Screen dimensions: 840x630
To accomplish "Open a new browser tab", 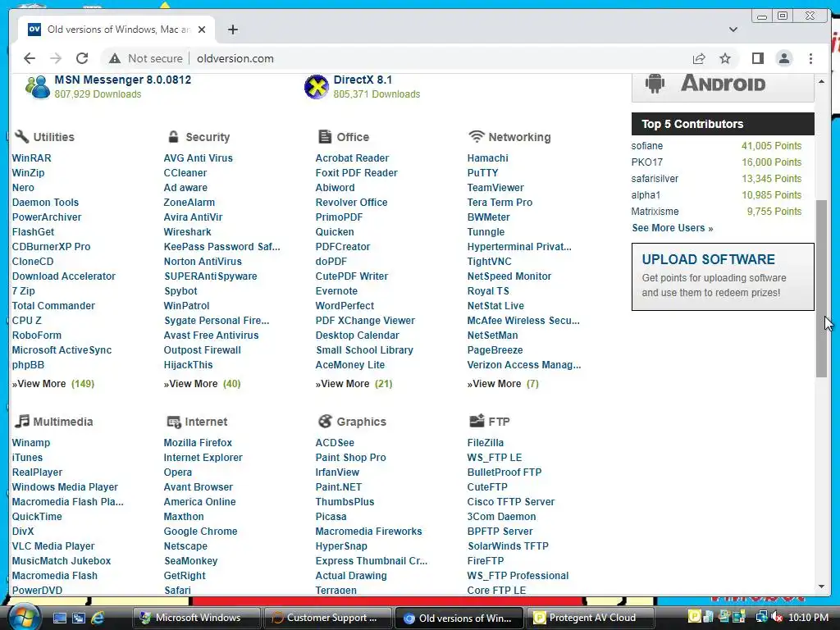I will click(232, 30).
